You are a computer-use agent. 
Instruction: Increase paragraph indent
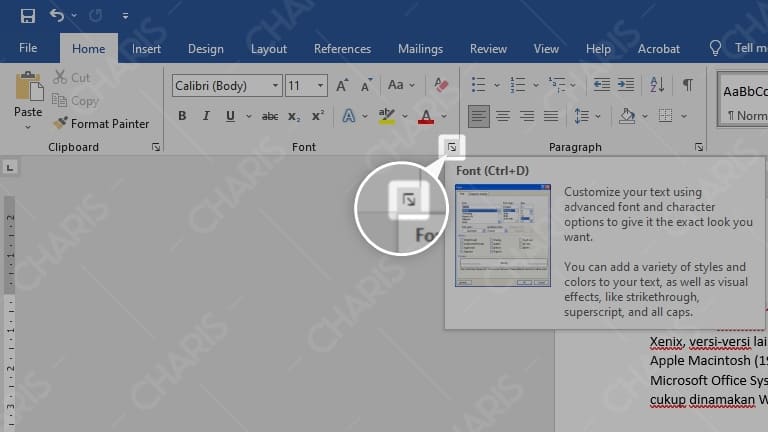(x=626, y=85)
